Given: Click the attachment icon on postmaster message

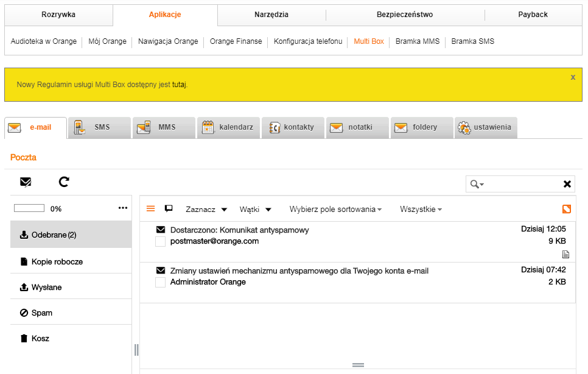Looking at the screenshot, I should click(x=565, y=254).
